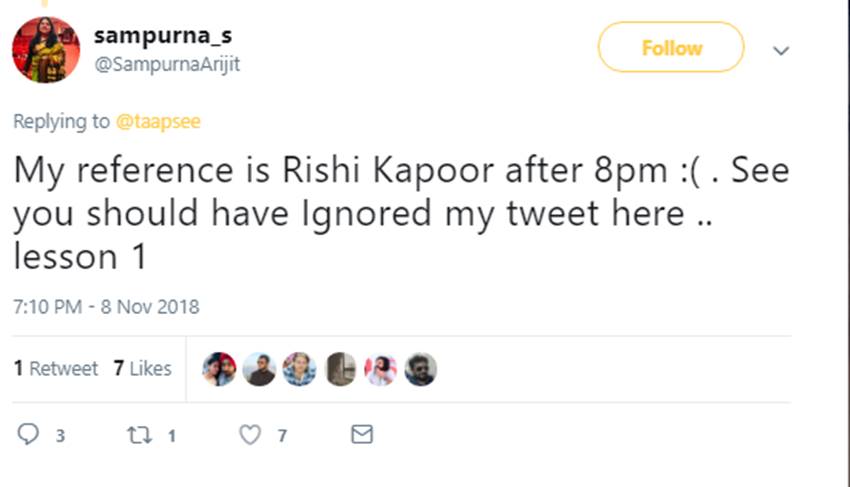The image size is (850, 487).
Task: Open the 7:10 PM - 8 Nov 2018 timestamp
Action: [x=106, y=306]
